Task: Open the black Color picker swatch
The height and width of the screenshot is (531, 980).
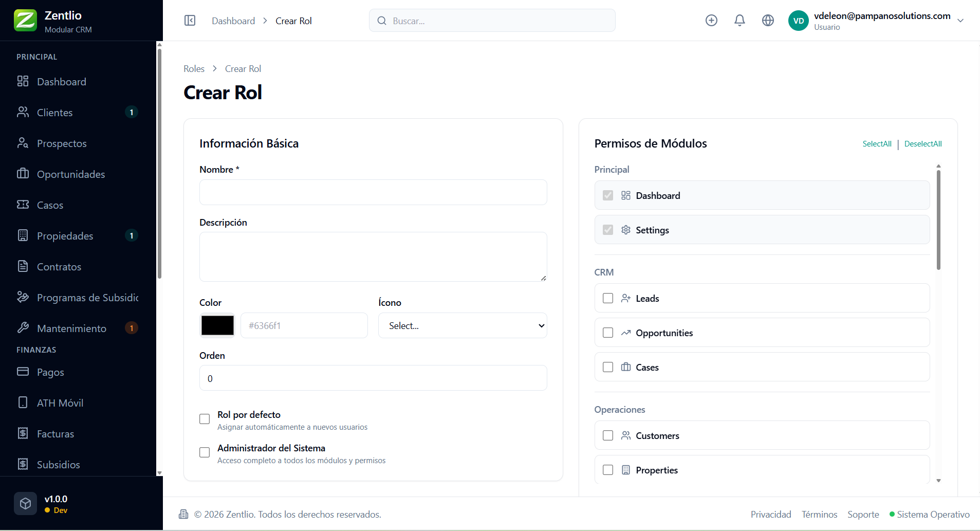Action: point(217,325)
